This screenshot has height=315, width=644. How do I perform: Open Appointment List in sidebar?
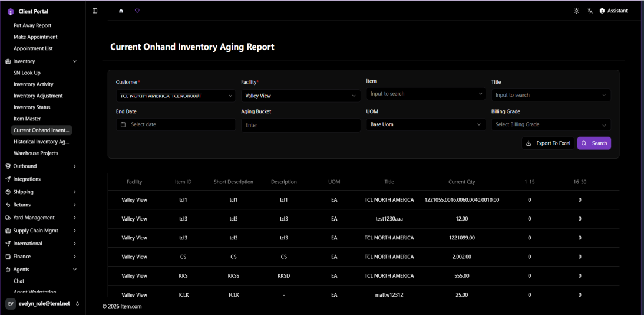pos(33,48)
